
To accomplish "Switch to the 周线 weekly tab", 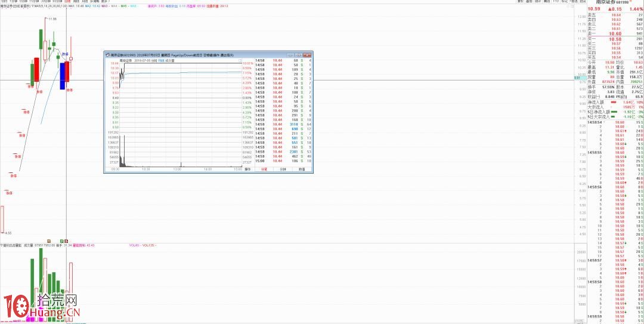I will pos(76,2).
